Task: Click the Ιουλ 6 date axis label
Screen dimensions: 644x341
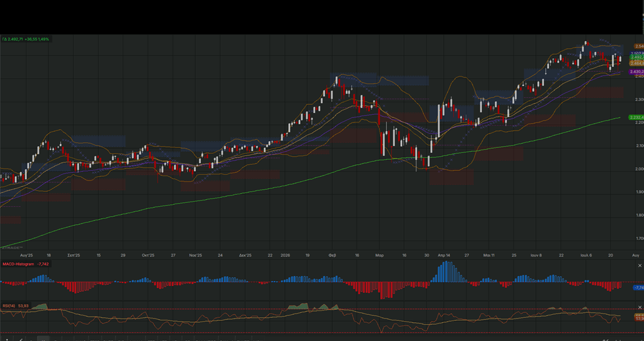Action: pos(586,255)
